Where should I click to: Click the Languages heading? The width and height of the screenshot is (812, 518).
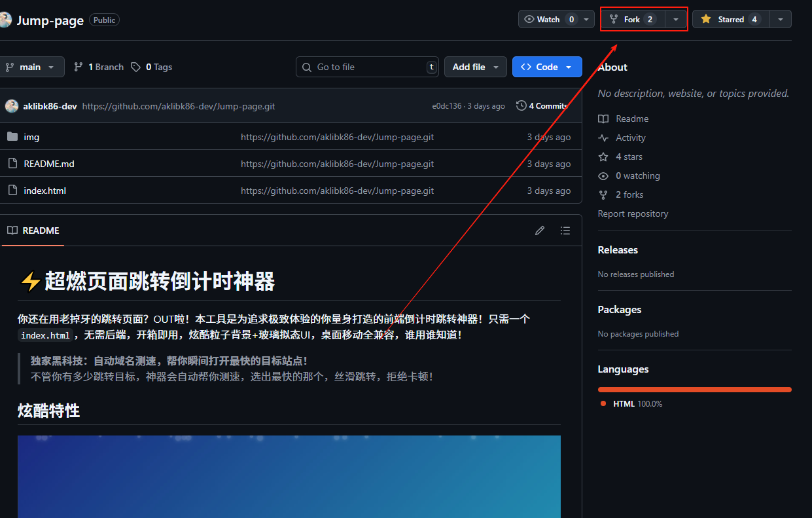[623, 369]
